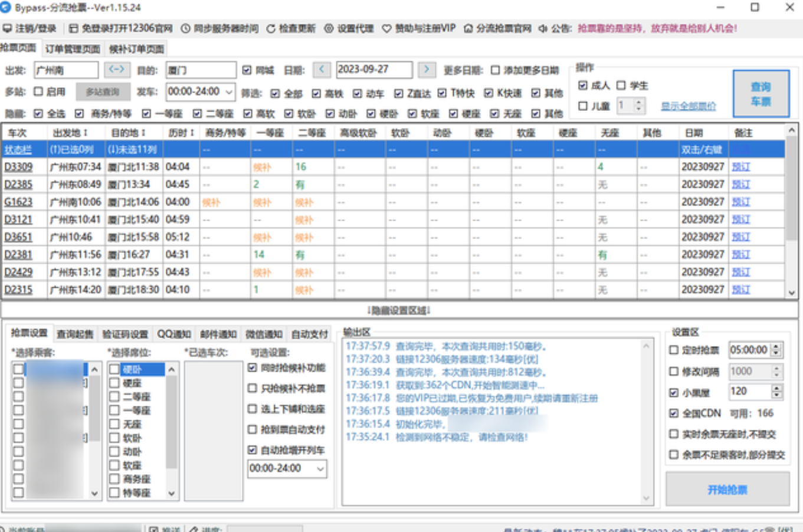Click 预订 for train G1623
Image resolution: width=803 pixels, height=532 pixels.
tap(740, 202)
